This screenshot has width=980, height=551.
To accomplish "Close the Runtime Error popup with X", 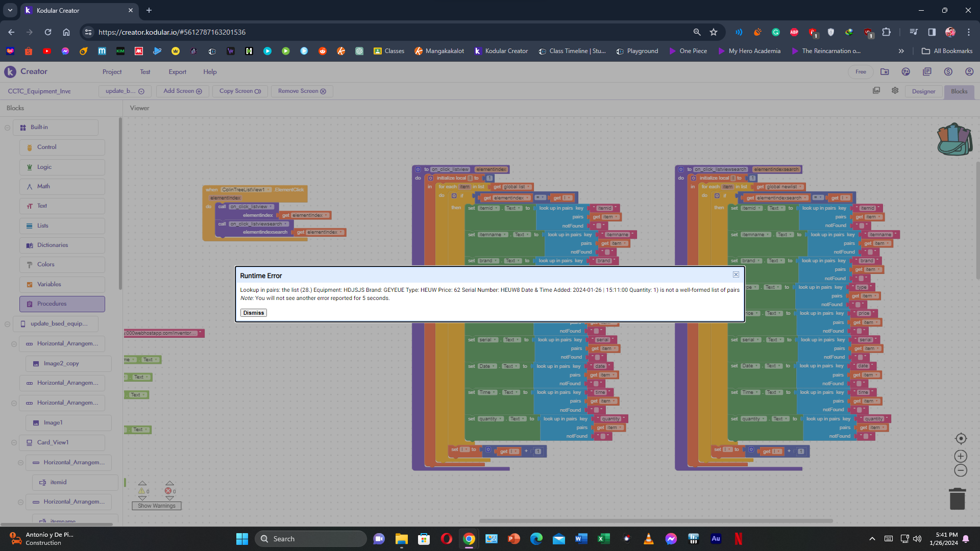I will 736,274.
